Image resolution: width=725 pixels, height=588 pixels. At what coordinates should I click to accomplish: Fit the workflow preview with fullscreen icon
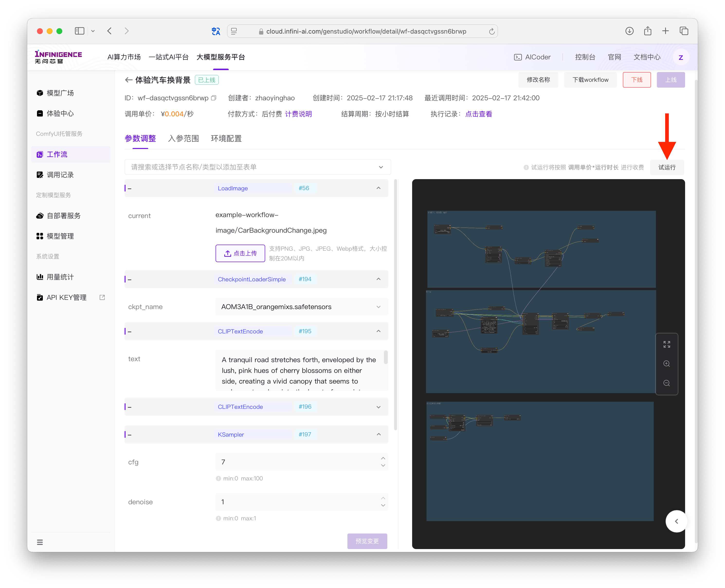pyautogui.click(x=667, y=344)
